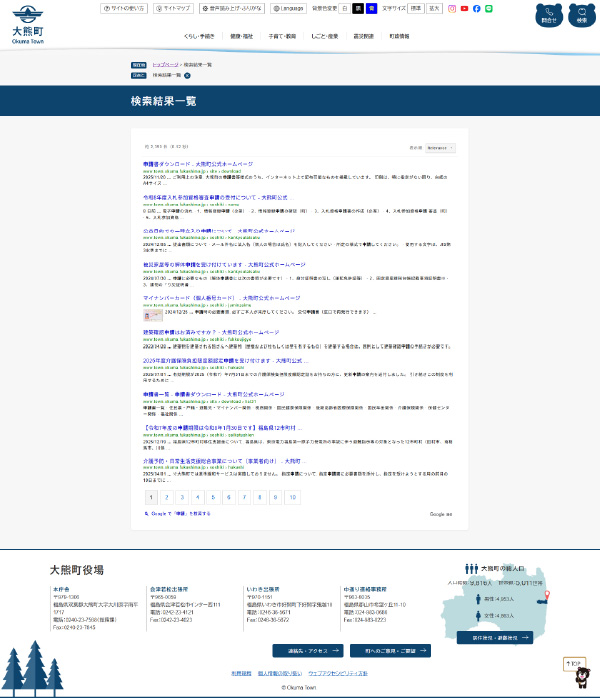Open the Instagram icon link

(452, 8)
